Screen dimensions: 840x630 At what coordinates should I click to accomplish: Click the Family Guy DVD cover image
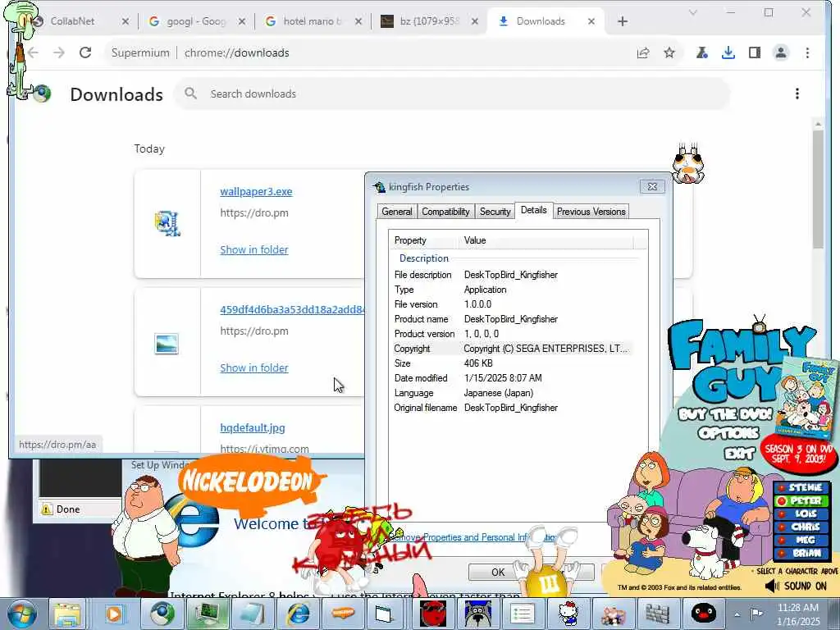[x=807, y=398]
